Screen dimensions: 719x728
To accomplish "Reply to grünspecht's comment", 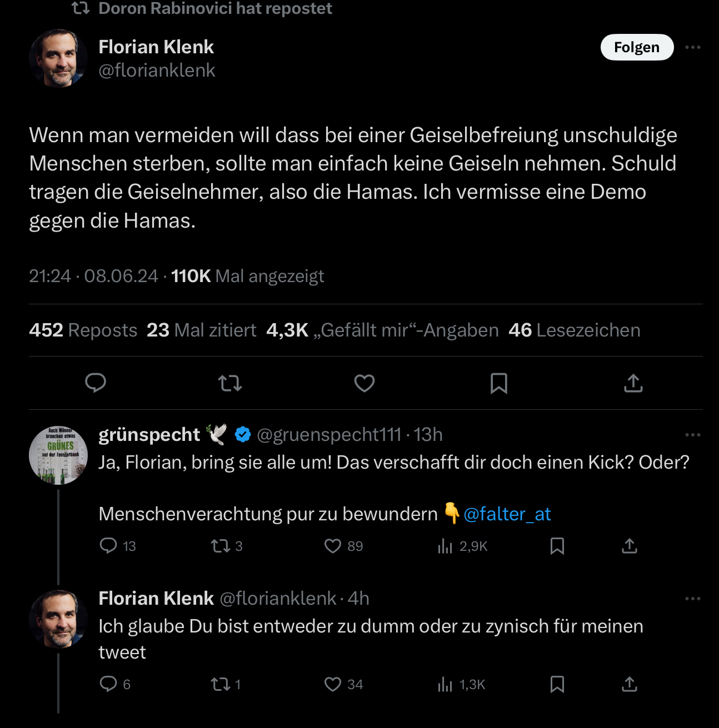I will click(x=108, y=546).
